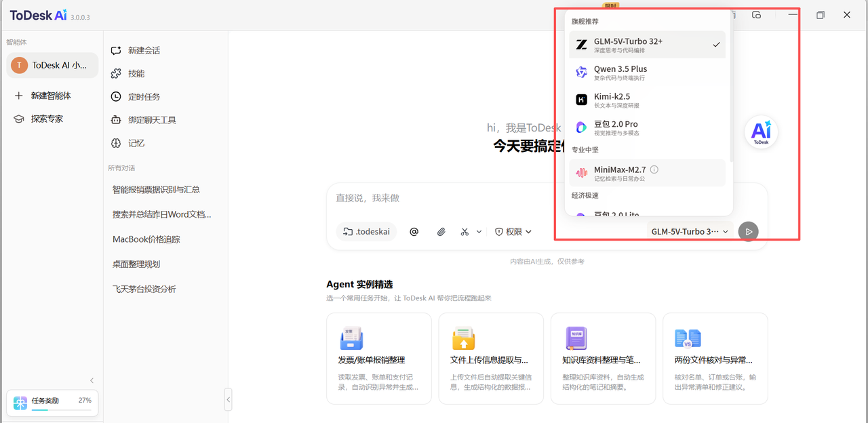This screenshot has width=868, height=423.
Task: Click the @ mention icon
Action: (414, 232)
